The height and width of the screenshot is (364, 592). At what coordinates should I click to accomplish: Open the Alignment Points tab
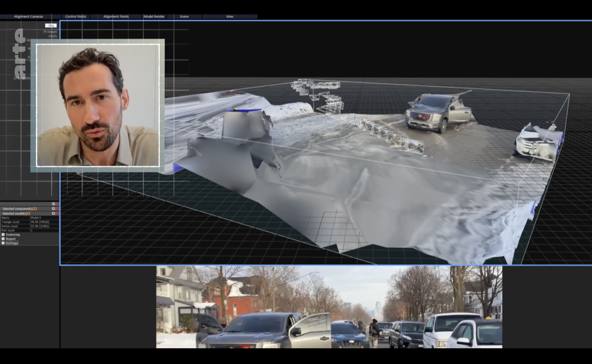coord(116,17)
